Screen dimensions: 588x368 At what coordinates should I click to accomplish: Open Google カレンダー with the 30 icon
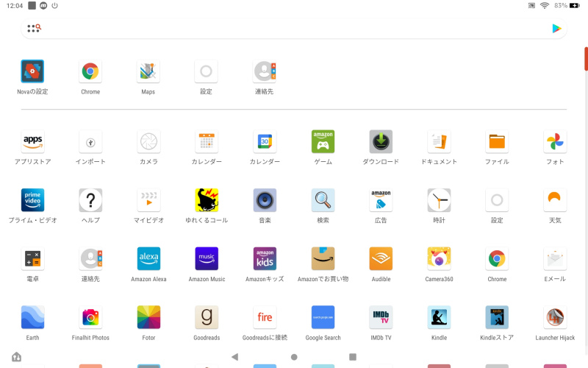pos(265,141)
